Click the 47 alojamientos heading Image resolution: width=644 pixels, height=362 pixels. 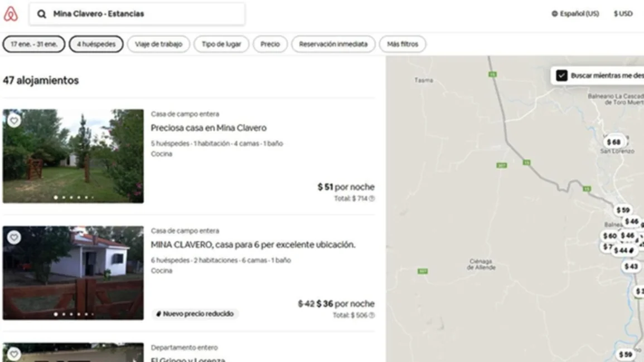click(x=41, y=80)
